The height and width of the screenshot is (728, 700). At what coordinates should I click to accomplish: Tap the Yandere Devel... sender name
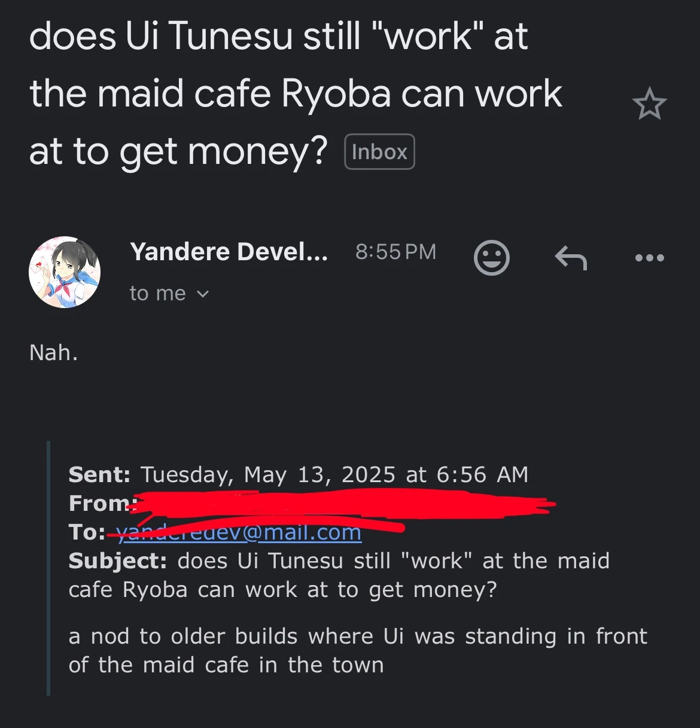[x=229, y=252]
